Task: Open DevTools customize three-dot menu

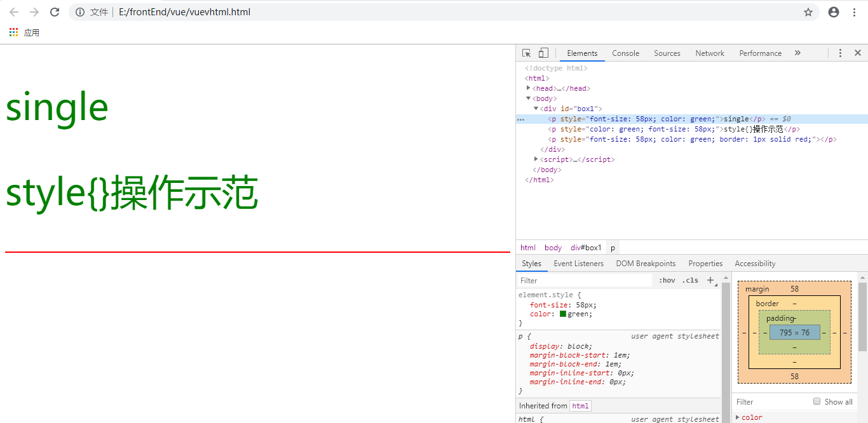Action: [840, 53]
